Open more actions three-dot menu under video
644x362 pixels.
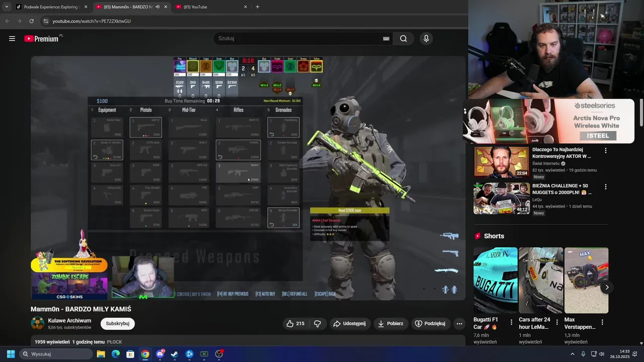click(x=459, y=324)
